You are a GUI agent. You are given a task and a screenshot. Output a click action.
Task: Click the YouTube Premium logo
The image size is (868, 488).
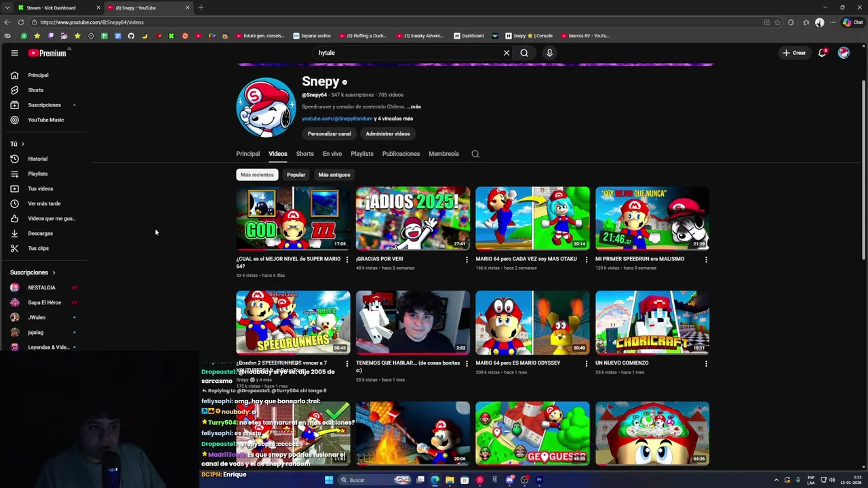[x=47, y=53]
